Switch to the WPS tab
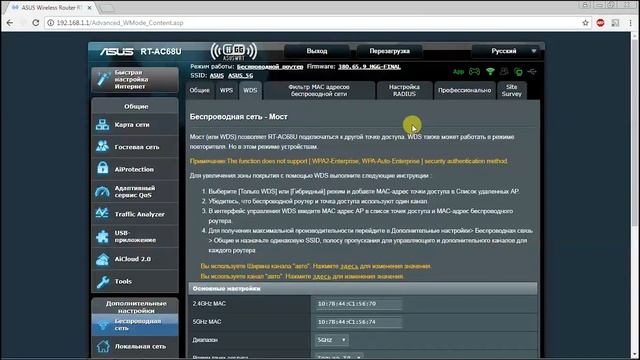The height and width of the screenshot is (360, 640). click(226, 90)
